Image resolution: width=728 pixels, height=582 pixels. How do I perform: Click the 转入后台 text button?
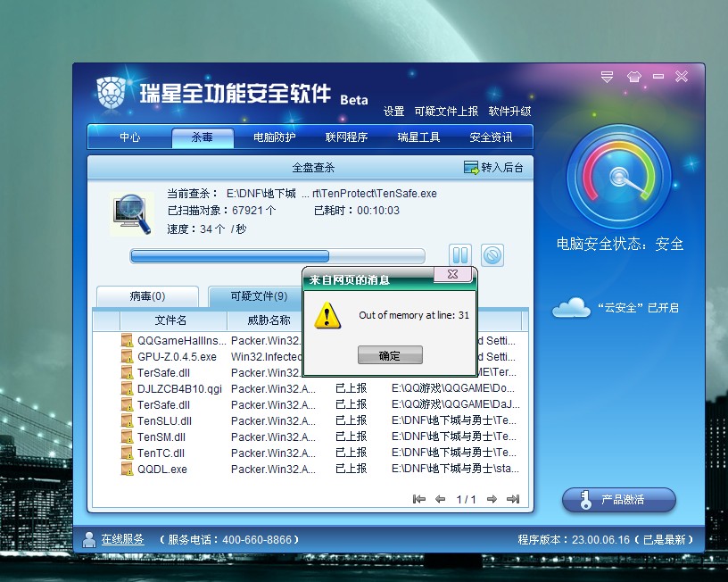pyautogui.click(x=502, y=168)
